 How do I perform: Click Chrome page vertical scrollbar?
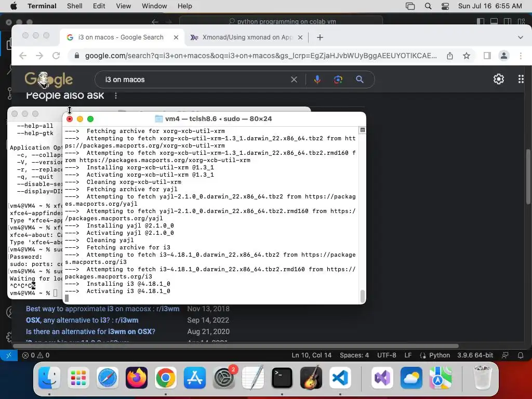[528, 177]
